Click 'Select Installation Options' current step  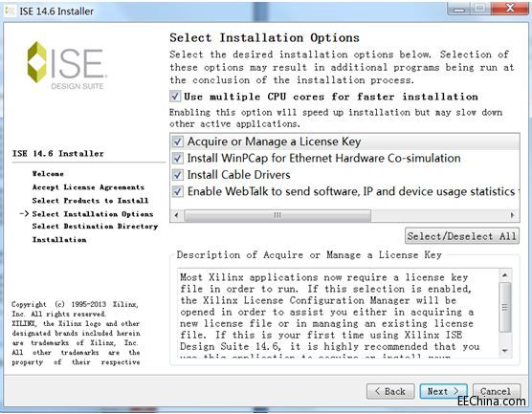coord(93,214)
